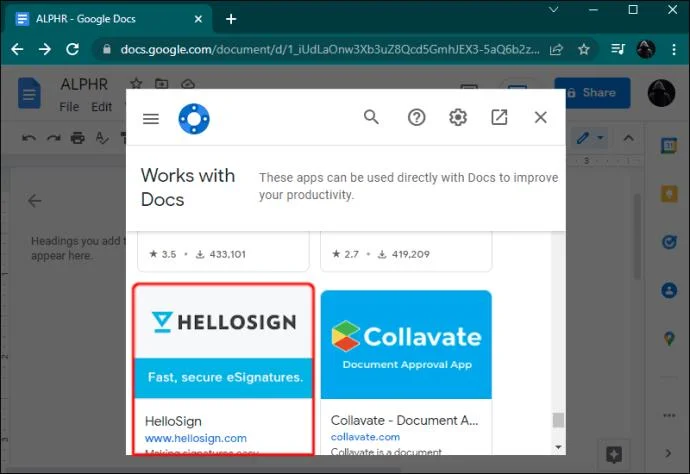
Task: Open marketplace in new window icon
Action: (x=499, y=117)
